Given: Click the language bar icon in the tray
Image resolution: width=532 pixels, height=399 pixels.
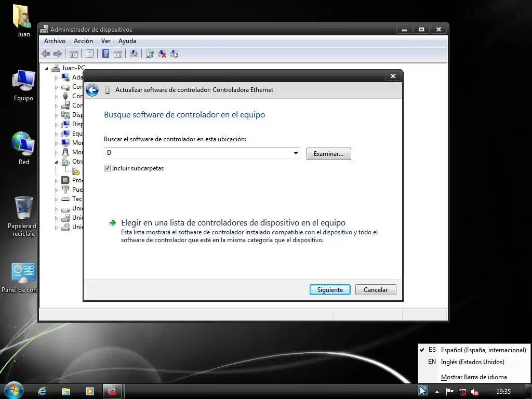Looking at the screenshot, I should [x=423, y=391].
